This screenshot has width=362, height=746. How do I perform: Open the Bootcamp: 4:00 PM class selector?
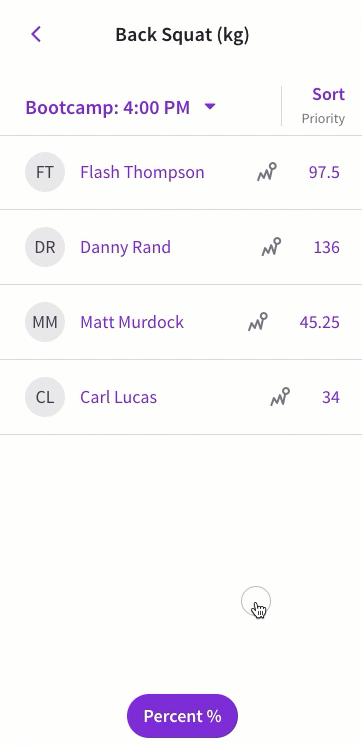tap(121, 108)
